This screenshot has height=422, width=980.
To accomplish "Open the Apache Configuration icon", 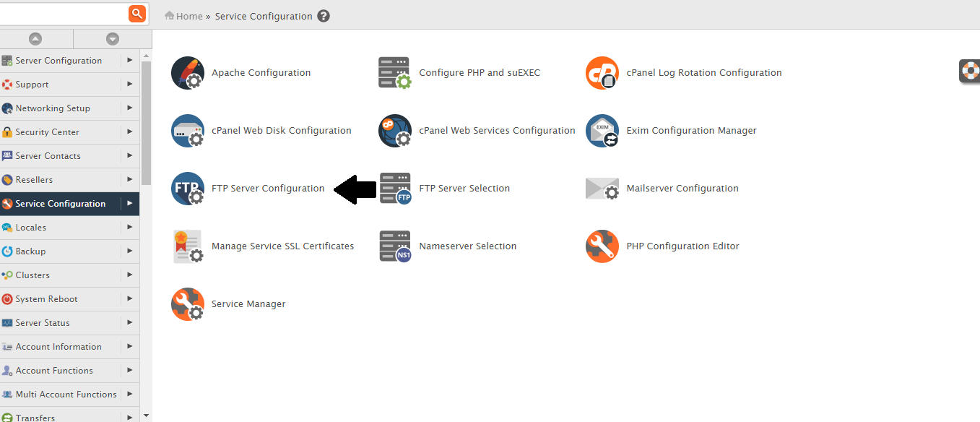I will (x=188, y=73).
